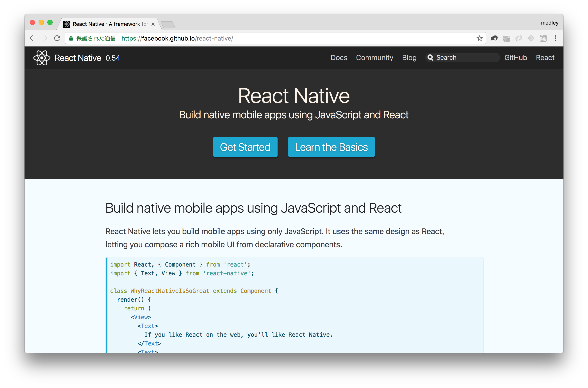This screenshot has height=388, width=588.
Task: Click the 0.54 version link
Action: (x=113, y=58)
